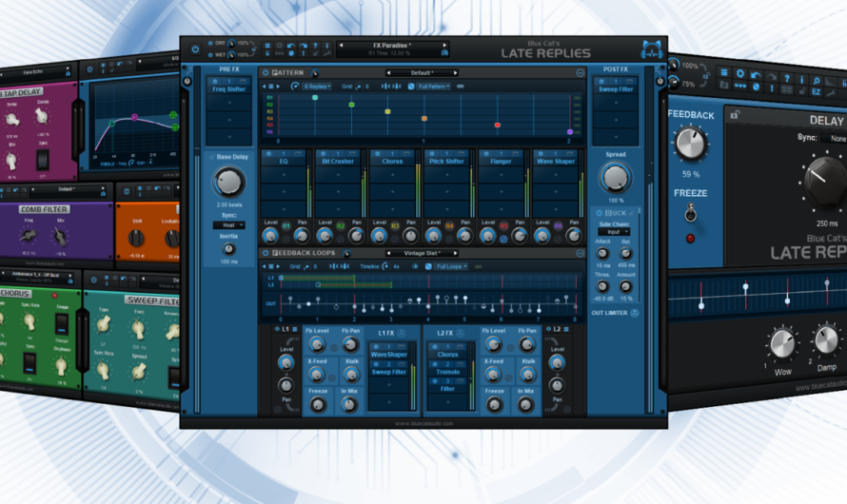The image size is (847, 504).
Task: Click the R4 reply label button
Action: coord(449,225)
